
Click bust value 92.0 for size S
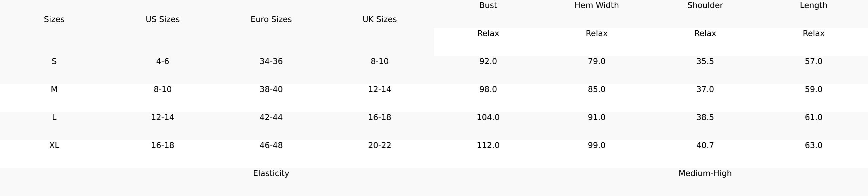click(488, 62)
